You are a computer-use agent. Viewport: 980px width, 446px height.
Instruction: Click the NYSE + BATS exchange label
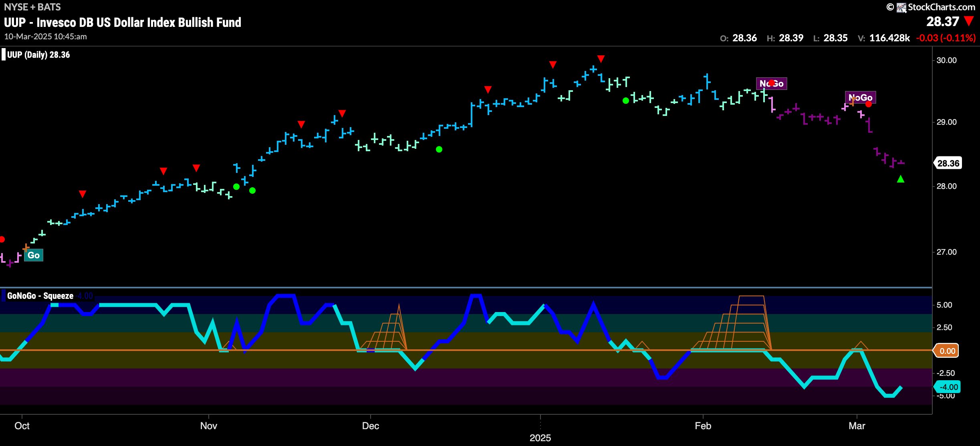pyautogui.click(x=32, y=7)
